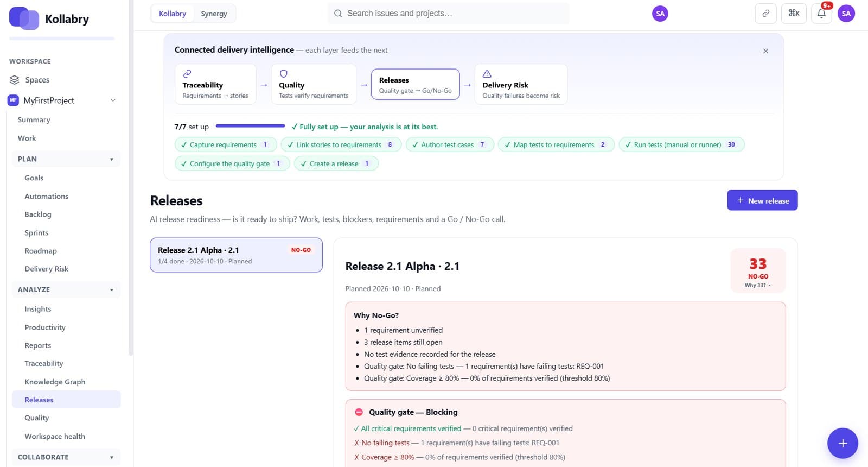Viewport: 868px width, 467px height.
Task: Click the centered SA presence avatar
Action: point(660,14)
